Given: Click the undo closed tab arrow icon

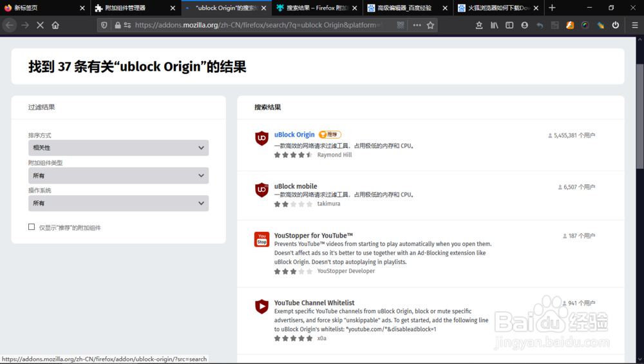Looking at the screenshot, I should [x=540, y=25].
